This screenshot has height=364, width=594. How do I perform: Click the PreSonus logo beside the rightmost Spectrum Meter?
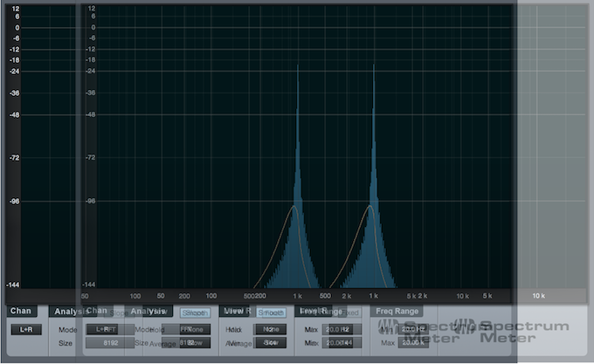pos(465,326)
